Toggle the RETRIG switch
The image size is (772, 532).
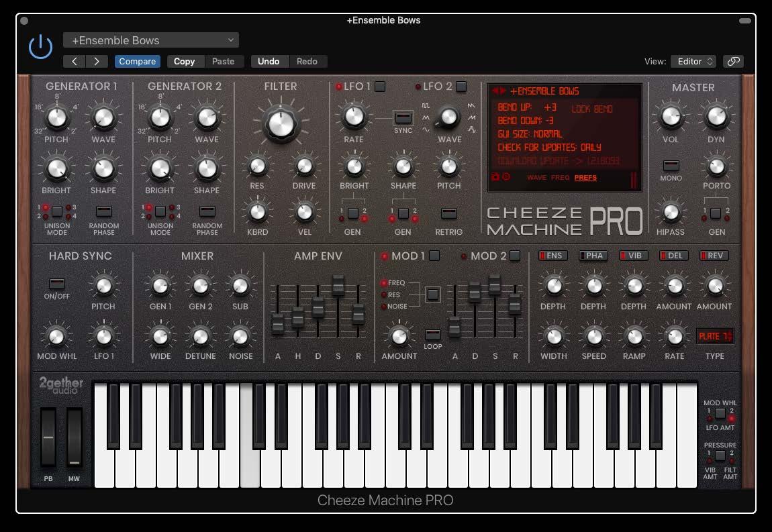tap(449, 213)
